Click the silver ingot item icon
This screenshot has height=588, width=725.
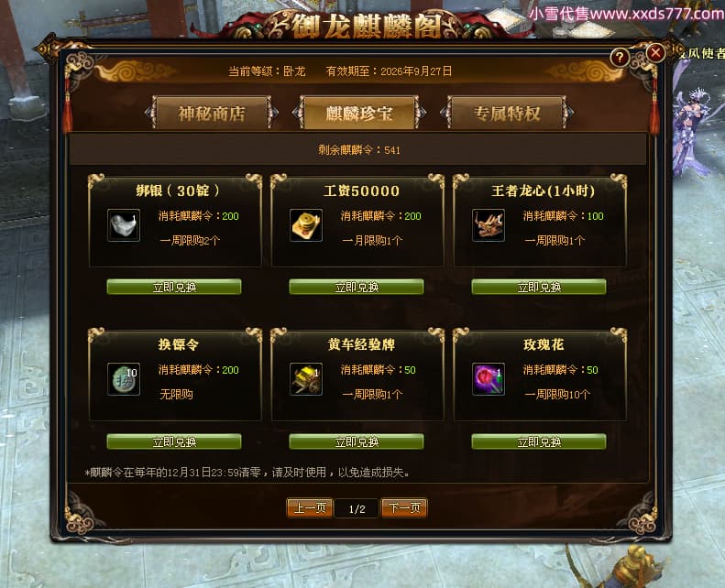124,225
